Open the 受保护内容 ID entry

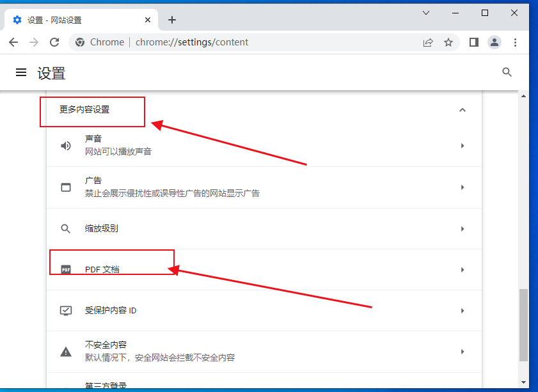click(x=264, y=311)
